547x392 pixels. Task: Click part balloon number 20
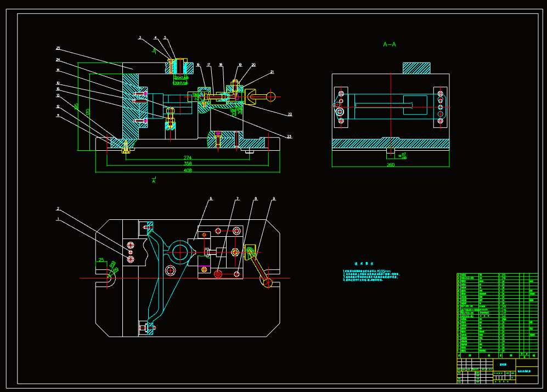(253, 65)
